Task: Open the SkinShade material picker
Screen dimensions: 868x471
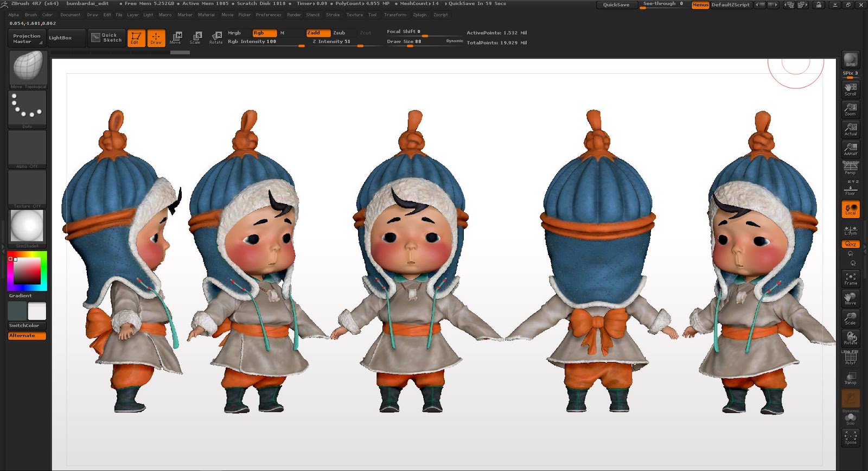Action: pos(27,229)
